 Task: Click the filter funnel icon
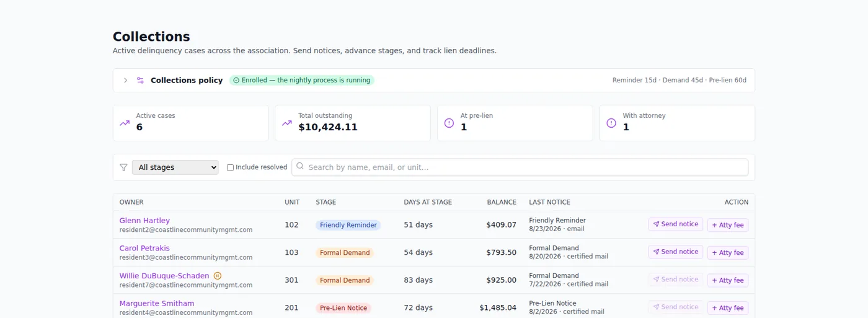point(123,167)
